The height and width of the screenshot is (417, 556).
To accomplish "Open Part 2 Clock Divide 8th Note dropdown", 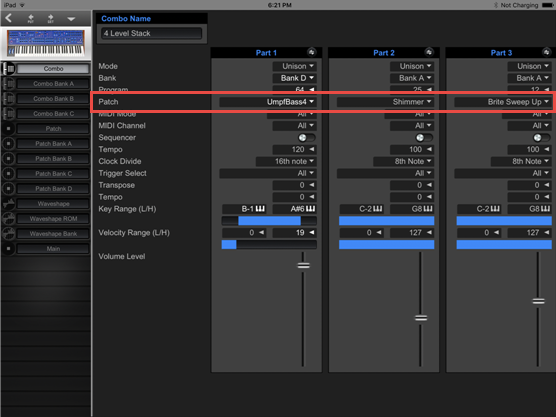I will pos(404,161).
